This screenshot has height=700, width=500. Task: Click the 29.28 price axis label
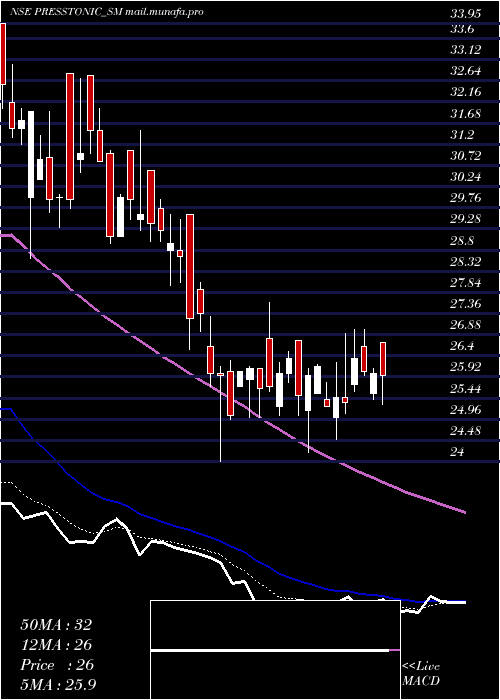pos(466,219)
